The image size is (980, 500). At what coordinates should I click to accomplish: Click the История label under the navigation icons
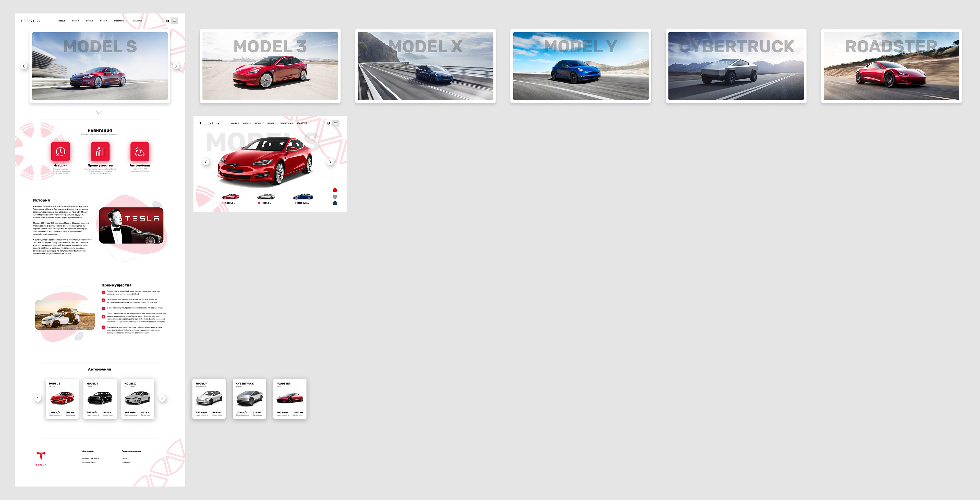[x=60, y=165]
